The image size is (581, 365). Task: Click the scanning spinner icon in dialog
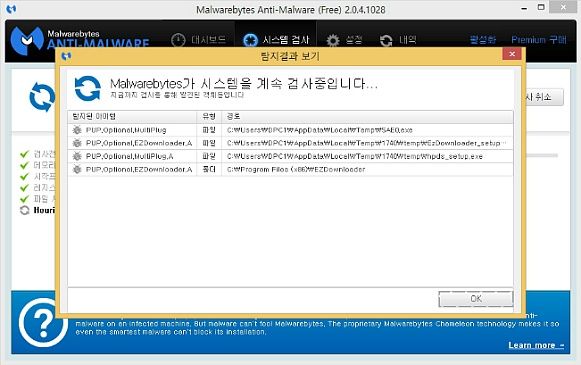[87, 88]
